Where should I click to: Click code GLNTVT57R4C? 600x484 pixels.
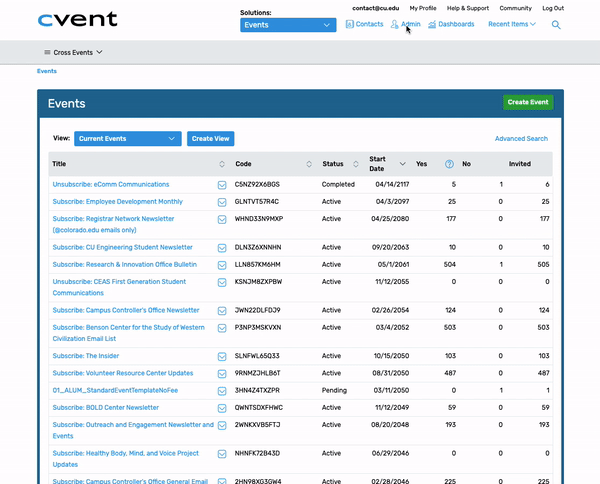257,202
